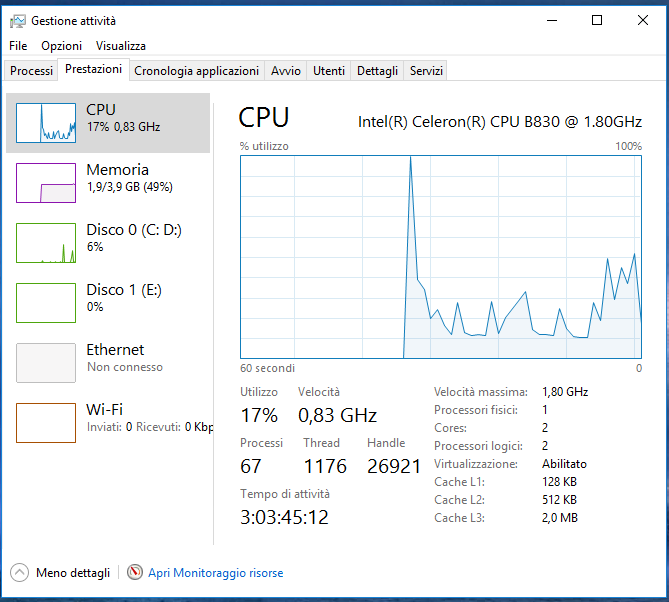Switch to the Processi tab
The width and height of the screenshot is (669, 602).
(32, 71)
